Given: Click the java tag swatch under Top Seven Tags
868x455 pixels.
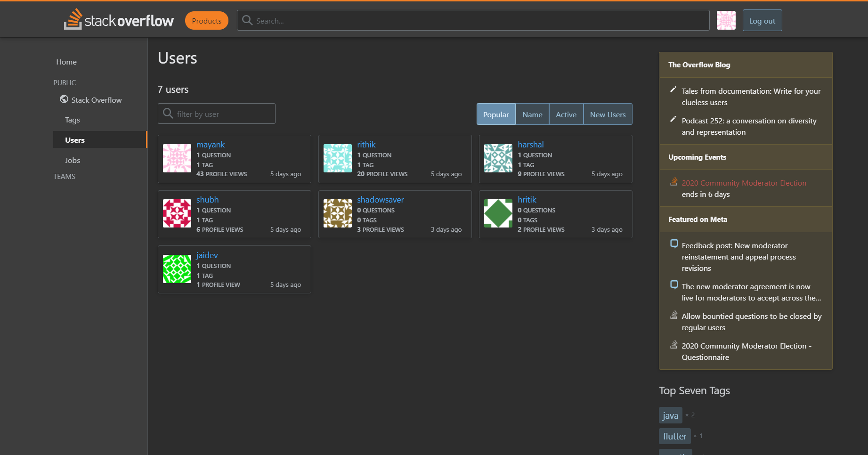Looking at the screenshot, I should click(x=670, y=415).
